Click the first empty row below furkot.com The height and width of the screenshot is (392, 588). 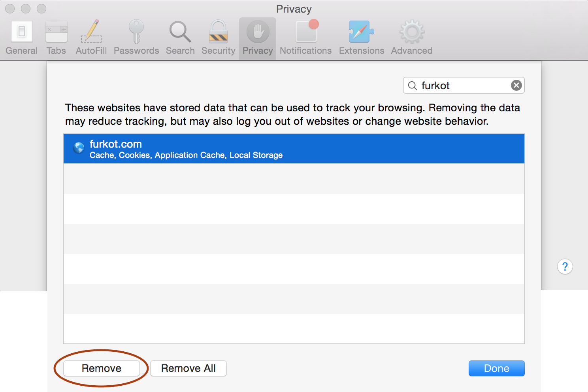coord(294,179)
